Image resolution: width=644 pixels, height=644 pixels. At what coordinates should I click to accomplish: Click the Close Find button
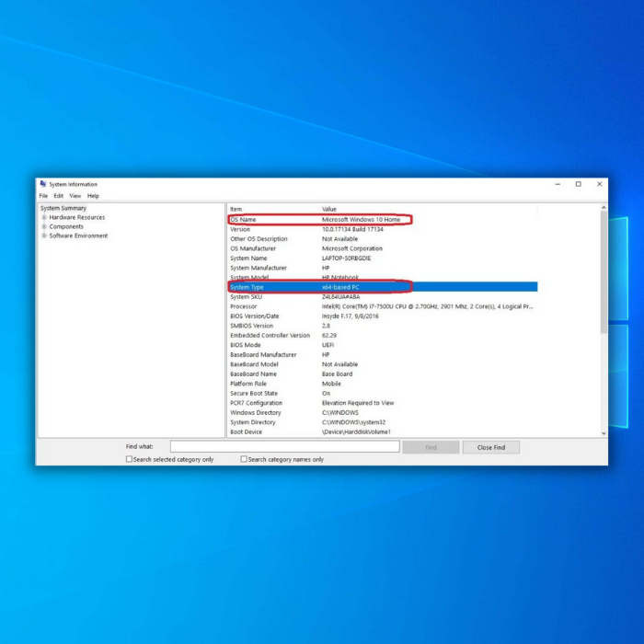coord(491,447)
